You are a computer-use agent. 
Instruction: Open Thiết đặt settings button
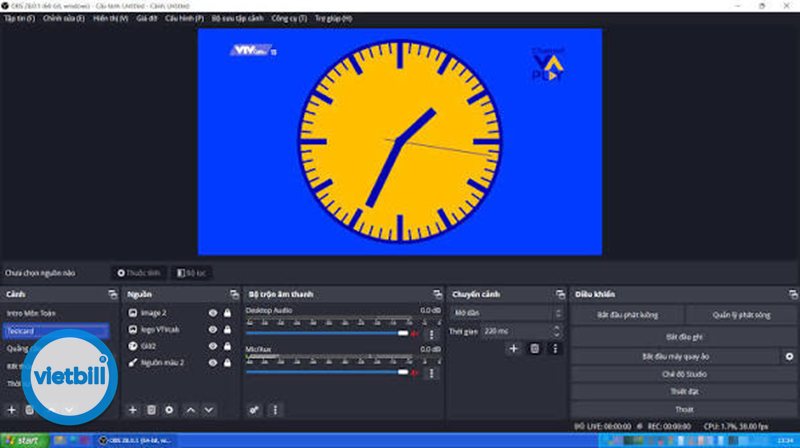(684, 392)
